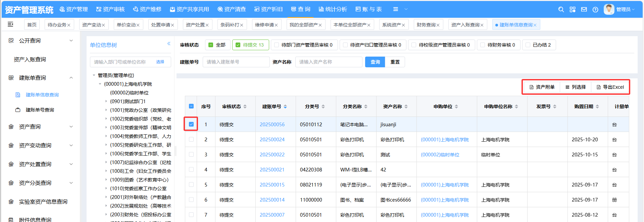Screen dimensions: 644x222
Task: Collapse the unit info tree panel
Action: coord(169,44)
